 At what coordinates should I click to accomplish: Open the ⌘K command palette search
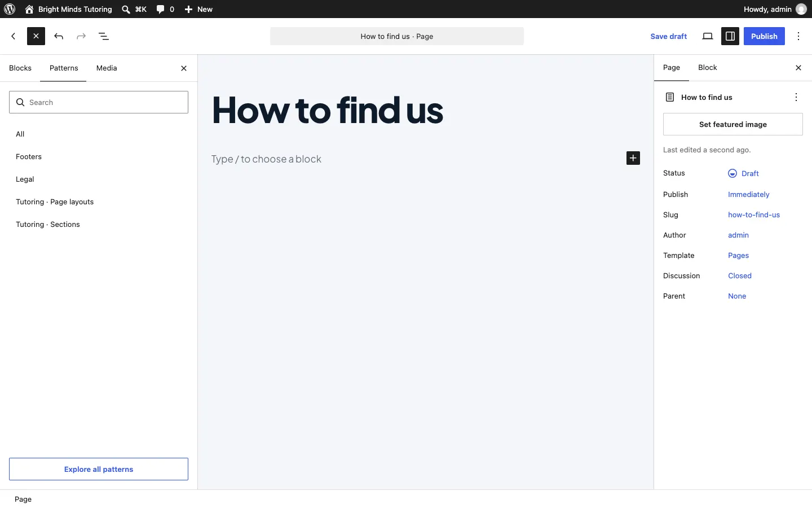[x=134, y=9]
